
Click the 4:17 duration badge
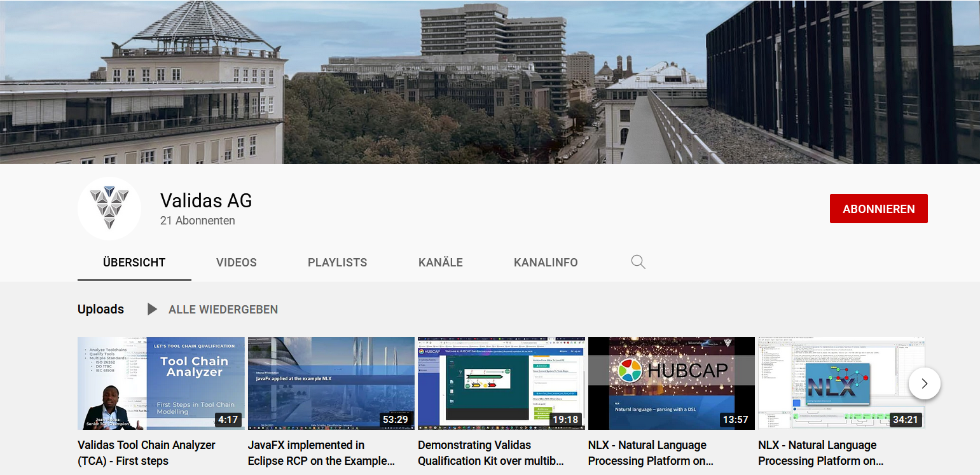click(x=228, y=420)
